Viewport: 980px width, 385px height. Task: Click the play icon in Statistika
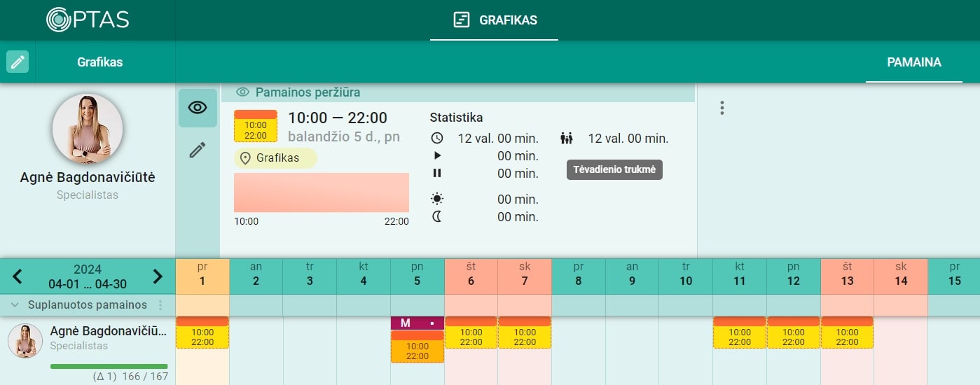pyautogui.click(x=437, y=155)
